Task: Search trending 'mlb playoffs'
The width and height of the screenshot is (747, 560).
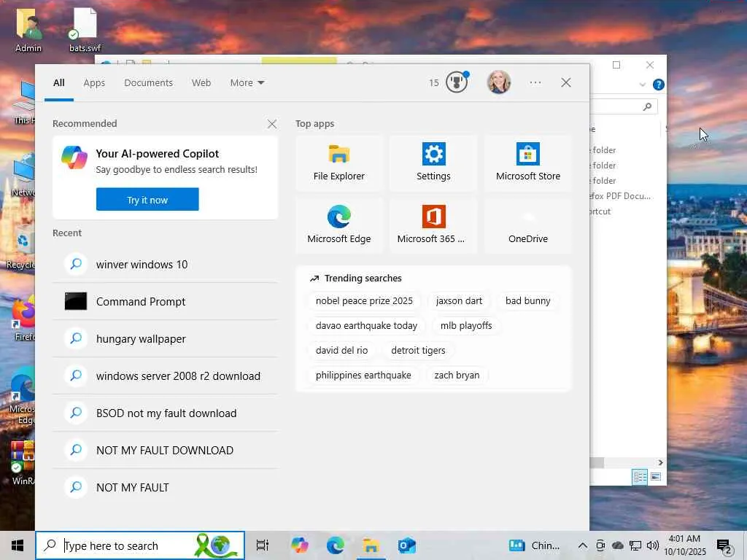Action: coord(466,326)
